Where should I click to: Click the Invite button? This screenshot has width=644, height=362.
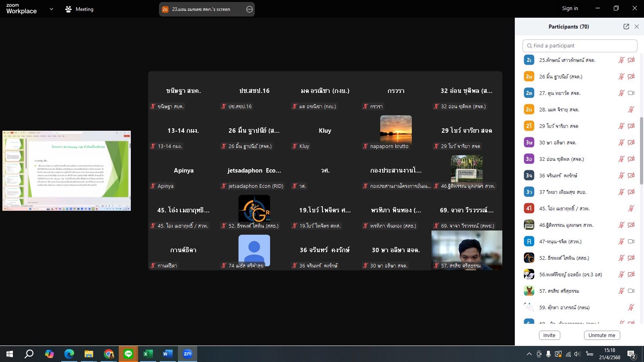click(x=549, y=335)
